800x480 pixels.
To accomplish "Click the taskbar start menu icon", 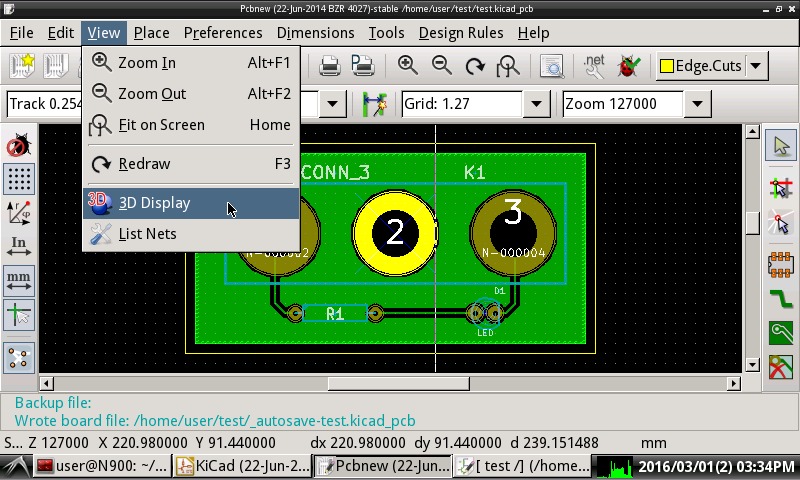I will 16,466.
